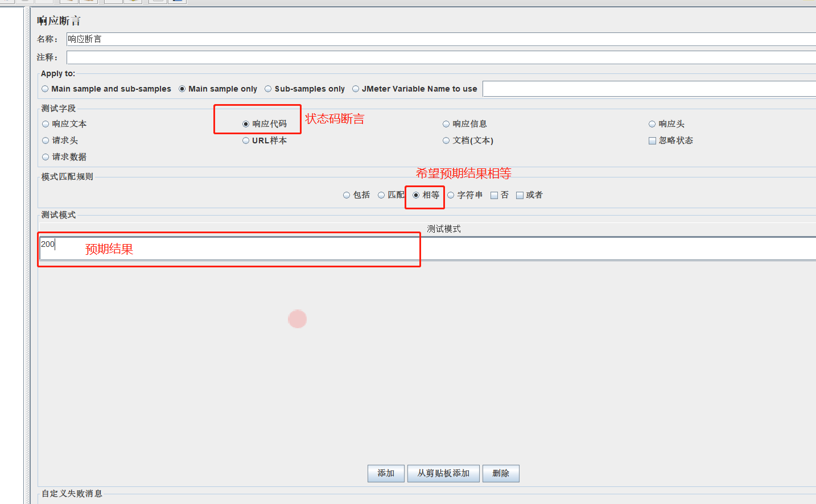Viewport: 816px width, 504px height.
Task: Toggle the 或者 (or) checkbox
Action: [529, 195]
